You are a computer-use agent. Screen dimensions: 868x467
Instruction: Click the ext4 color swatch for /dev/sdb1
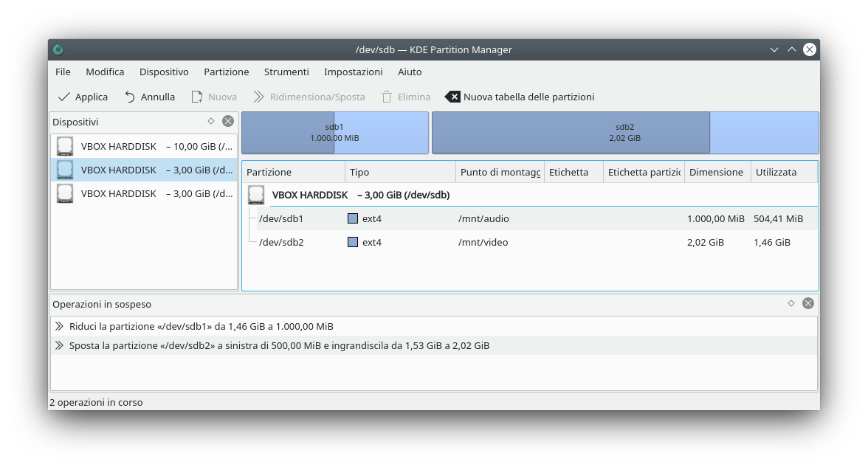(x=353, y=218)
